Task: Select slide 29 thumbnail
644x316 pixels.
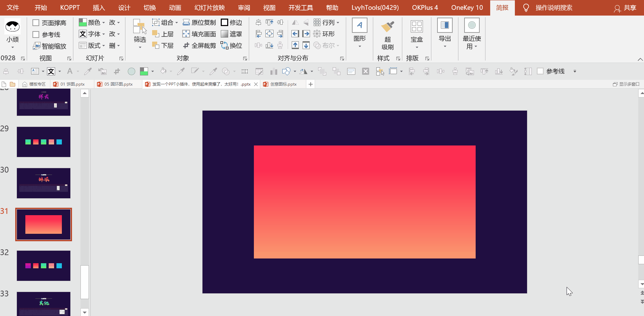Action: pyautogui.click(x=44, y=142)
